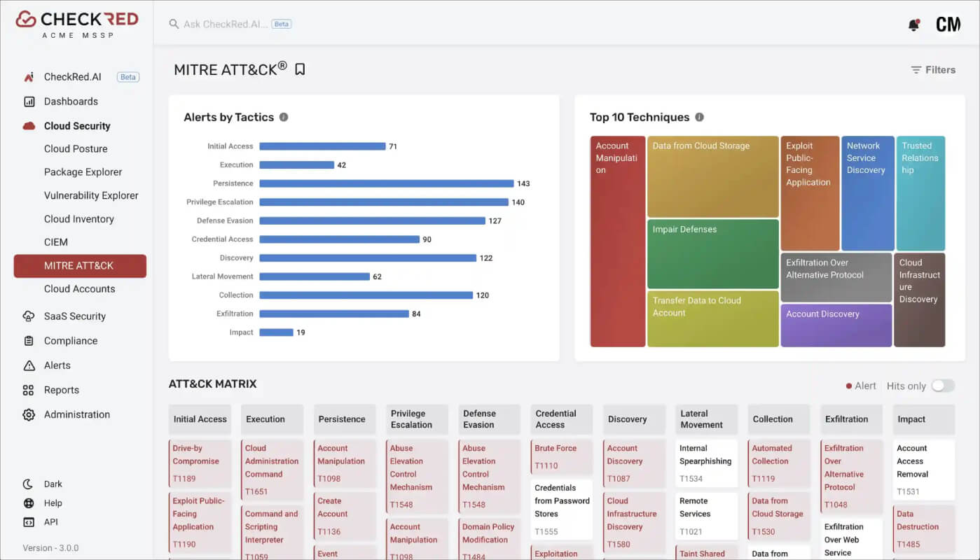This screenshot has width=980, height=560.
Task: Click the Dashboards chart icon
Action: click(29, 101)
